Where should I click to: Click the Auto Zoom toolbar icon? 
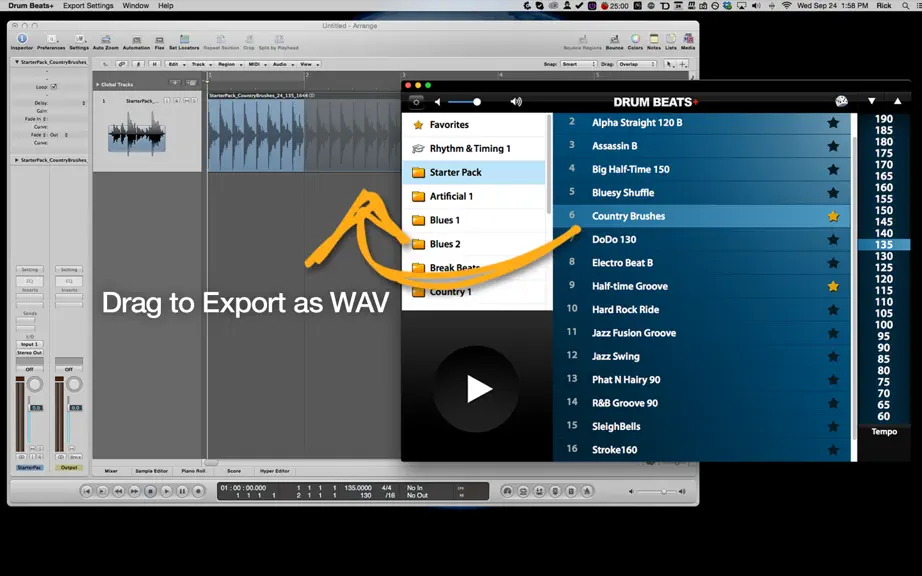[106, 41]
